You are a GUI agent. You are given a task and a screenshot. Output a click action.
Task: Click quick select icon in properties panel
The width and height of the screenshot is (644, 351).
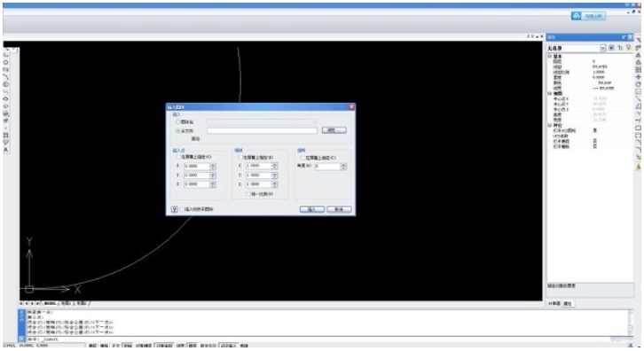(620, 48)
